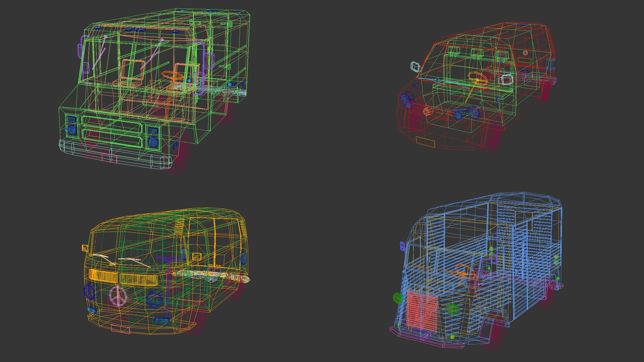
Task: Click the yellow steering wheel inside the red van
Action: [478, 79]
